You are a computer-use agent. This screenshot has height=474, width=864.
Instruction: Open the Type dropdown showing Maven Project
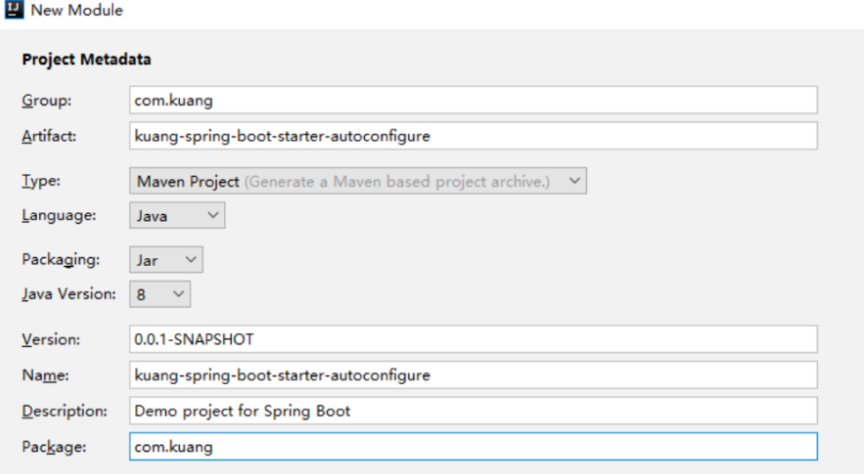click(358, 181)
